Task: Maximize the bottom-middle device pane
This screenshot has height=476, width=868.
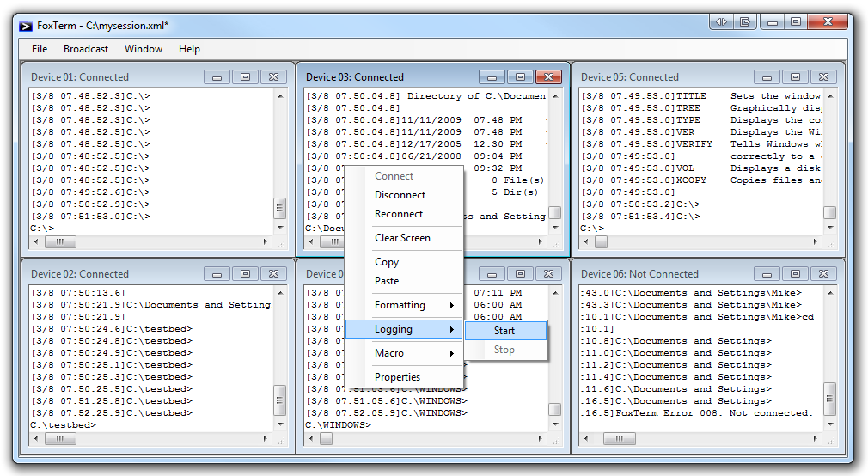Action: click(x=520, y=273)
